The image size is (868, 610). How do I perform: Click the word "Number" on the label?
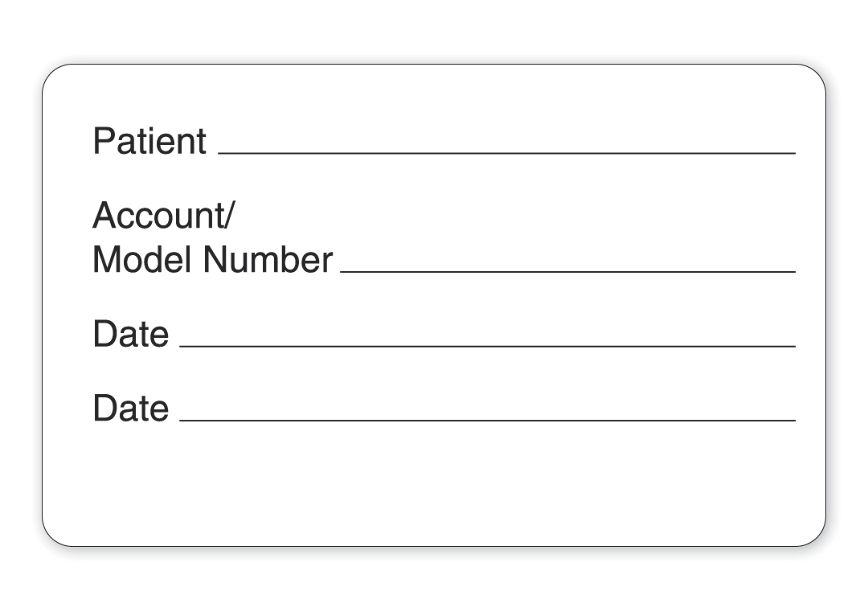tap(267, 260)
